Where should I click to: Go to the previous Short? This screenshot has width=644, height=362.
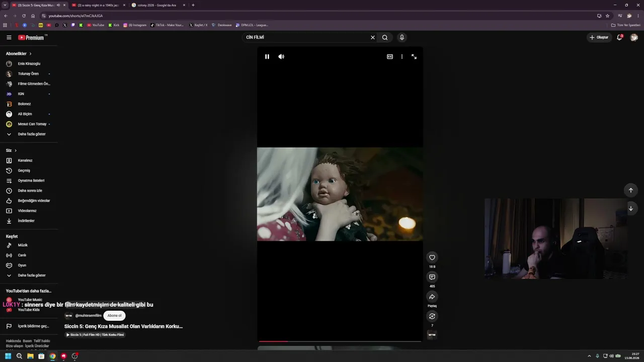[630, 190]
